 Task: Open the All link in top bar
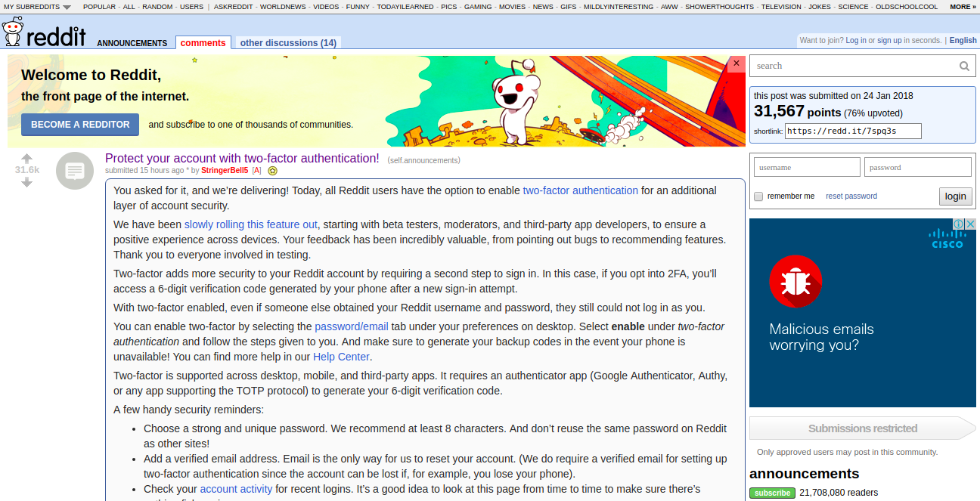(x=129, y=7)
